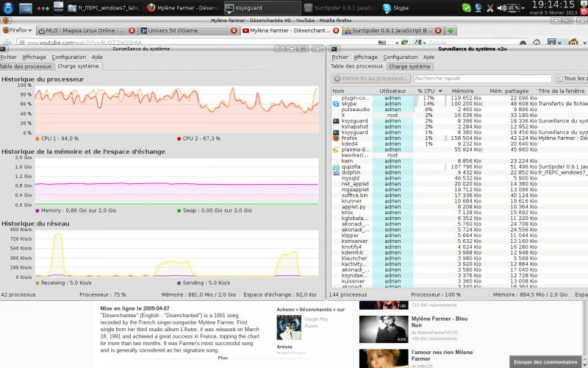Switch to Univers 50 OGame tab
The width and height of the screenshot is (588, 368).
coord(189,30)
